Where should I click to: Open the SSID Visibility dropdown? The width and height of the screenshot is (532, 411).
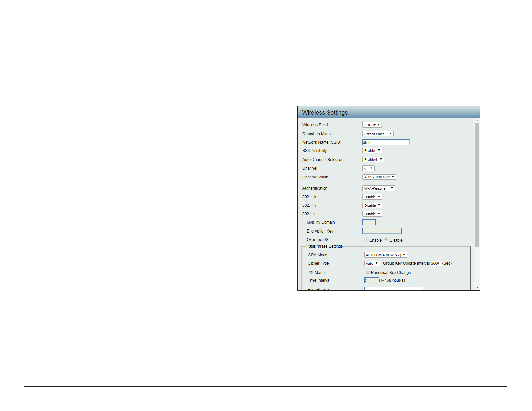click(372, 151)
